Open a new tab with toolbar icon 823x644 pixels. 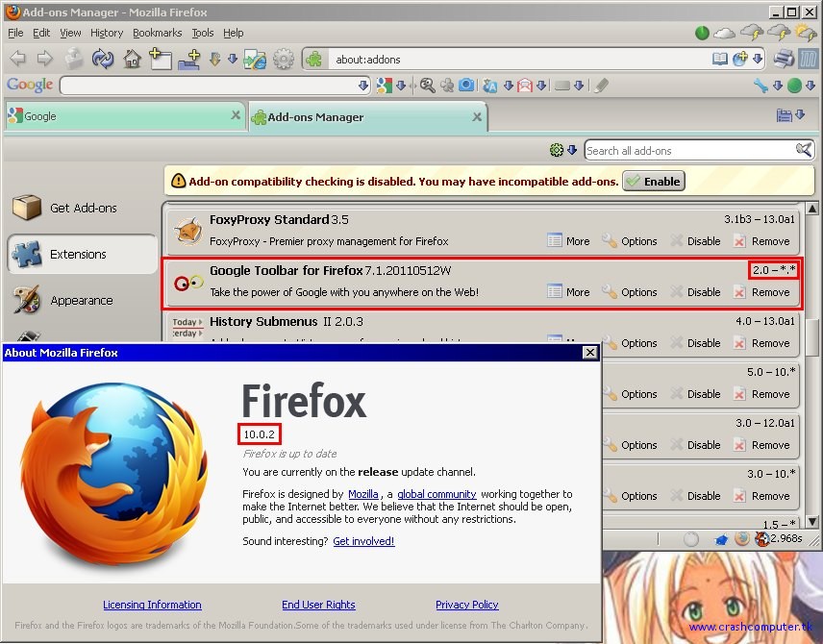(161, 59)
